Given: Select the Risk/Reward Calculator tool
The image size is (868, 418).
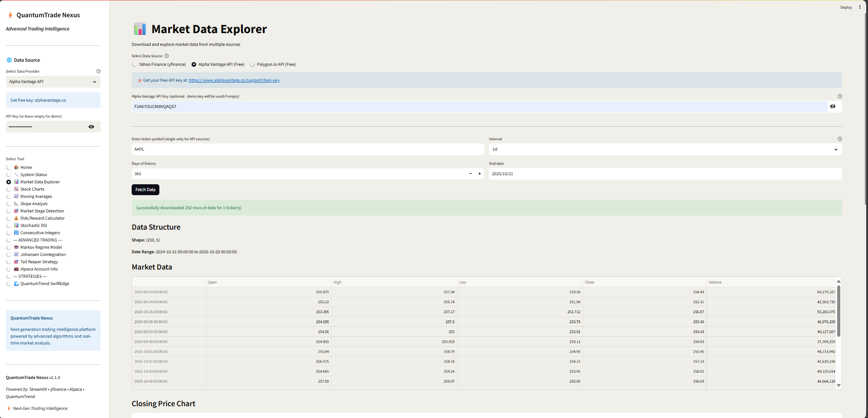Looking at the screenshot, I should [35, 218].
